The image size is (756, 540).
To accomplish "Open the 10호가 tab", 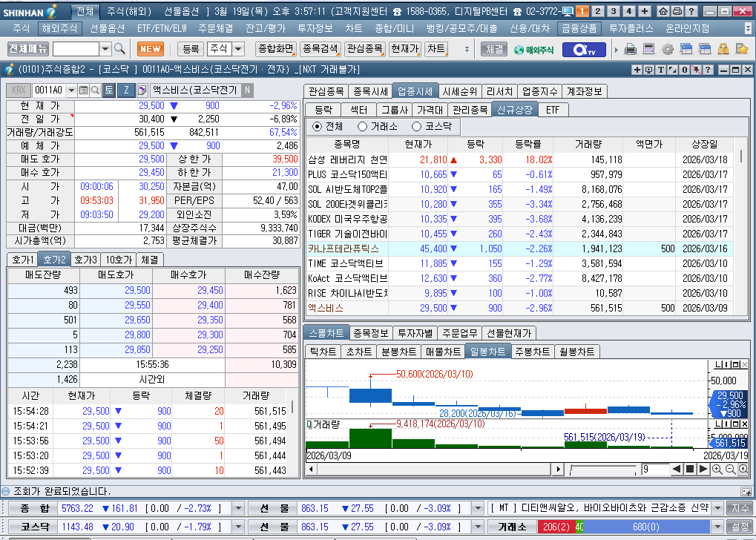I will click(x=119, y=260).
